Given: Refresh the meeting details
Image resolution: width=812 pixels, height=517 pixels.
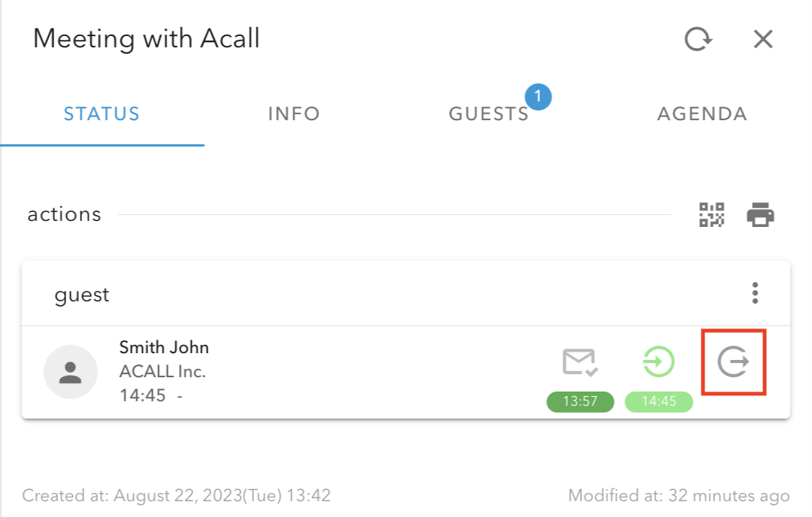Looking at the screenshot, I should [698, 39].
